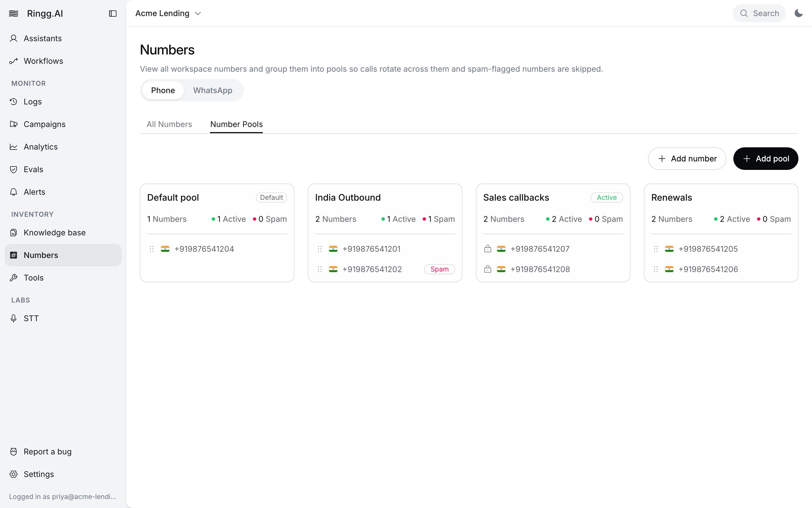The image size is (812, 508).
Task: Click the drag handle for +919876541206
Action: (x=656, y=269)
